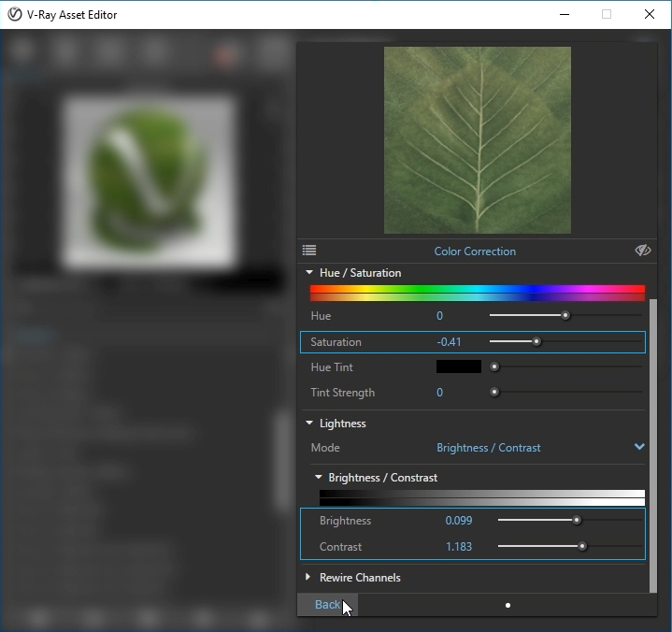This screenshot has height=632, width=672.
Task: Click the leaf texture preview image
Action: click(x=477, y=140)
